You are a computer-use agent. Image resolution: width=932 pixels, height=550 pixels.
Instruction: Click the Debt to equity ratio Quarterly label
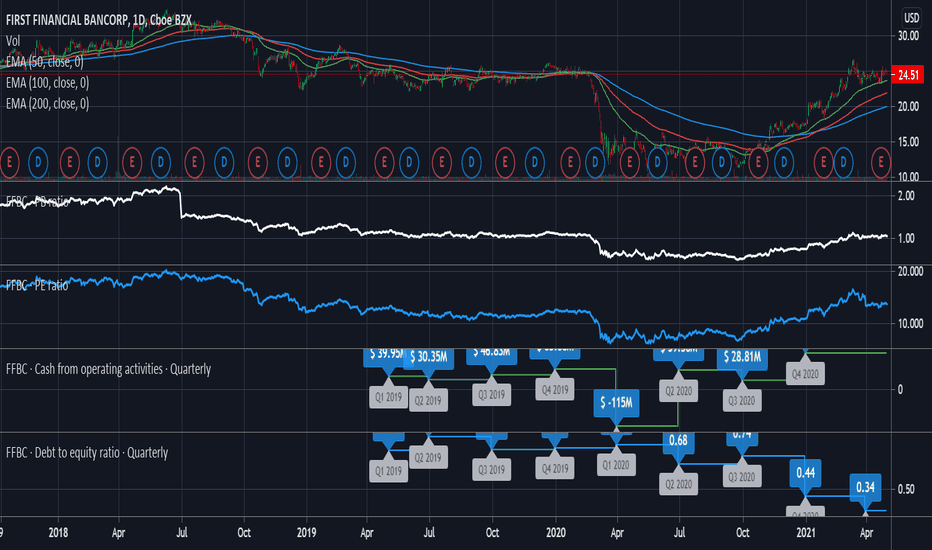[x=87, y=453]
